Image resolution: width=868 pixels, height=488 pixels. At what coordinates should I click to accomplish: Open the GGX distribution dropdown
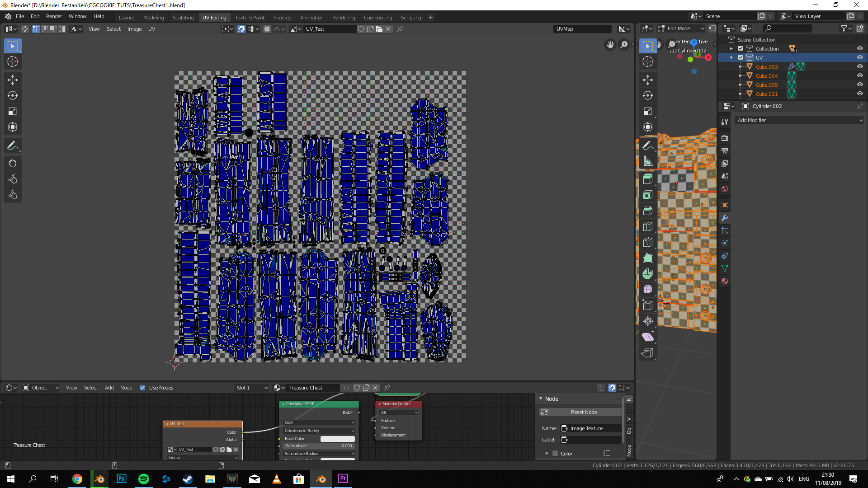[x=319, y=422]
